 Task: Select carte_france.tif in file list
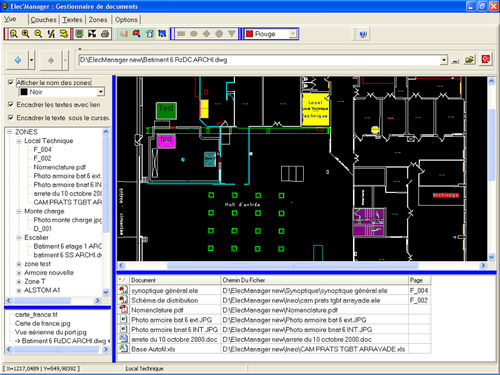36,315
